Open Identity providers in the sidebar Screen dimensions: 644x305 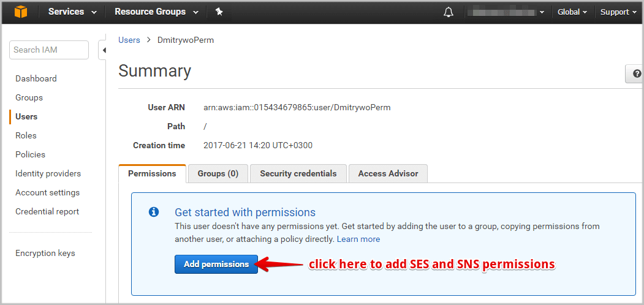click(x=48, y=174)
